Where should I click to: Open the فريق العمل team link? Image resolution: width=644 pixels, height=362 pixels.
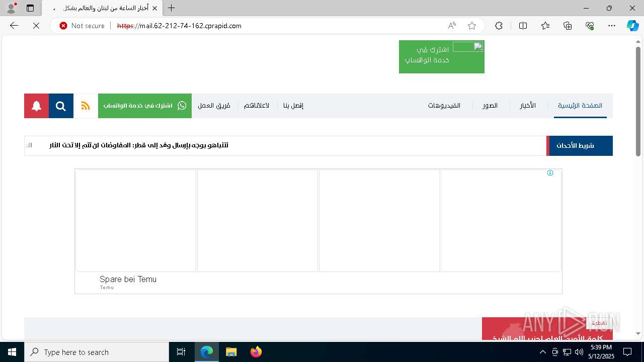214,106
